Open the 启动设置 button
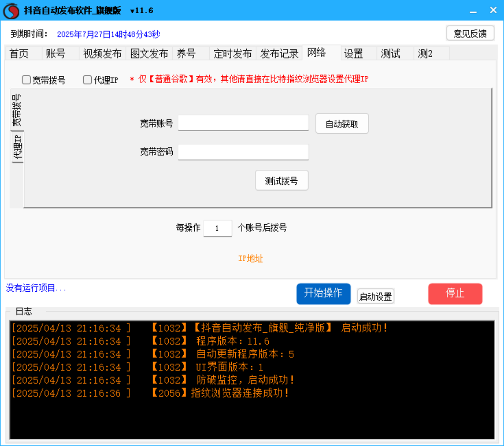 pos(376,296)
